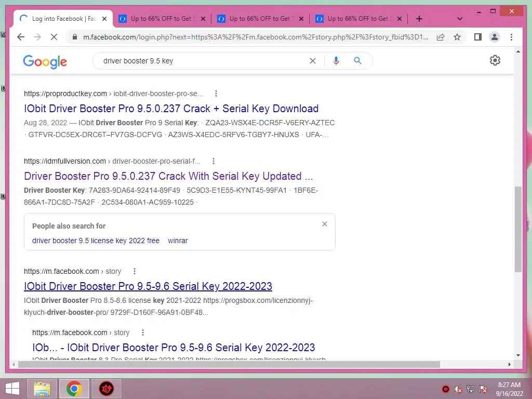Open IObit Driver Booster Pro 9.5.0.237 Crack link
Viewport: 532px width, 399px height.
(171, 109)
